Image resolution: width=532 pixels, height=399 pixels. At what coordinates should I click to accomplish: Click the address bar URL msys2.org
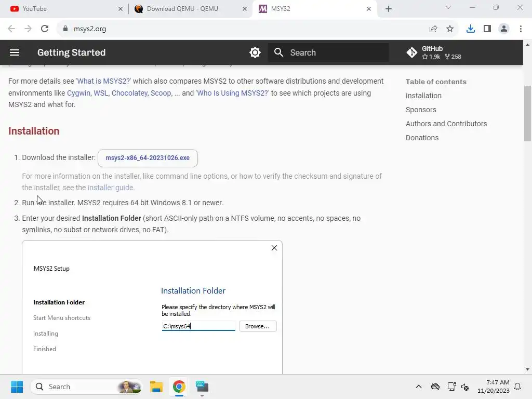click(x=90, y=29)
